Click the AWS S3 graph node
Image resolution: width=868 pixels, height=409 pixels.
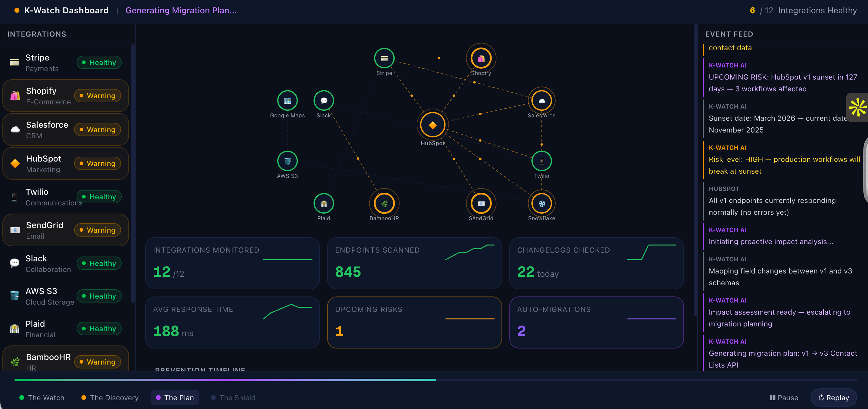(x=287, y=161)
